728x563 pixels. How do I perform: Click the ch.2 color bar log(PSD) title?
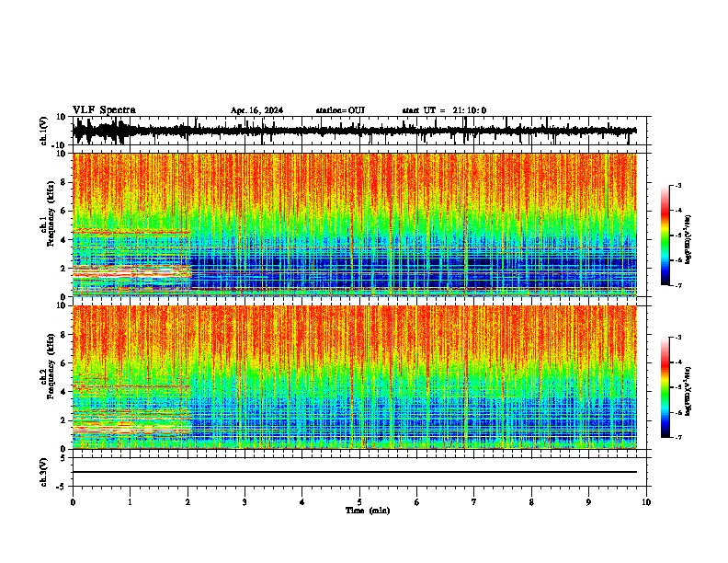[x=688, y=391]
